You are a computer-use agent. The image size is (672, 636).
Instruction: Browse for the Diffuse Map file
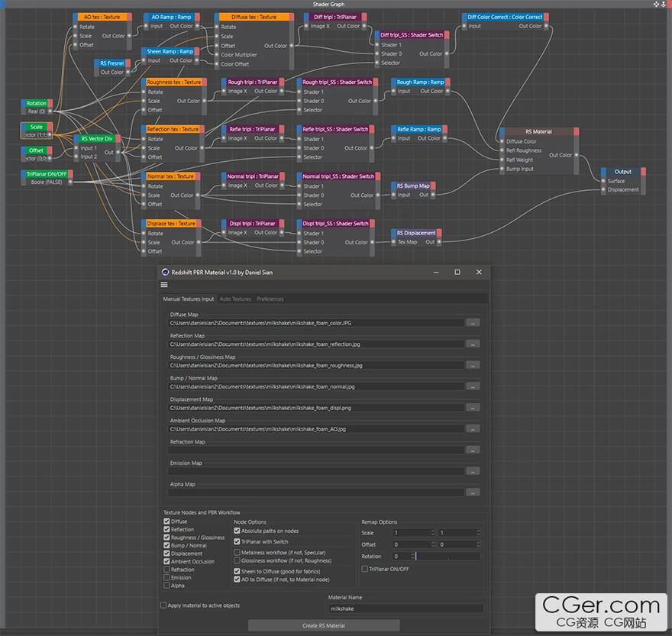click(x=472, y=323)
